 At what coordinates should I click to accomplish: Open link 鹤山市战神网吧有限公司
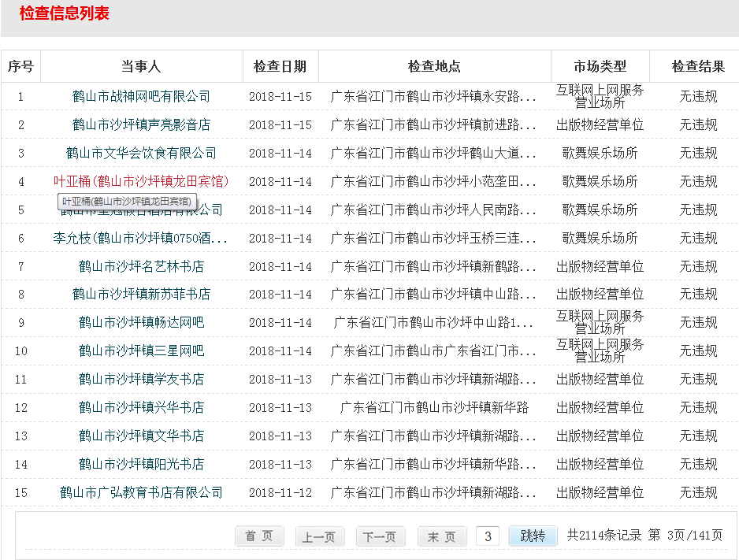(141, 96)
